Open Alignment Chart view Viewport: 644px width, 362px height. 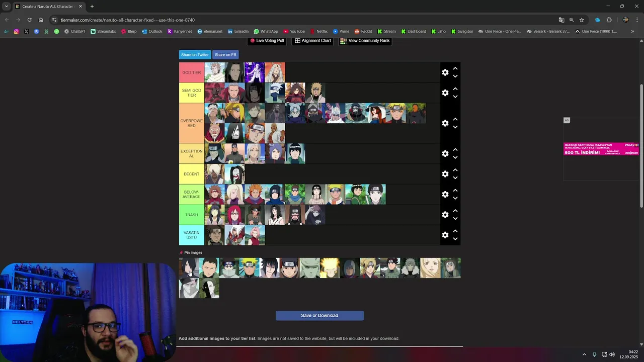click(x=313, y=41)
